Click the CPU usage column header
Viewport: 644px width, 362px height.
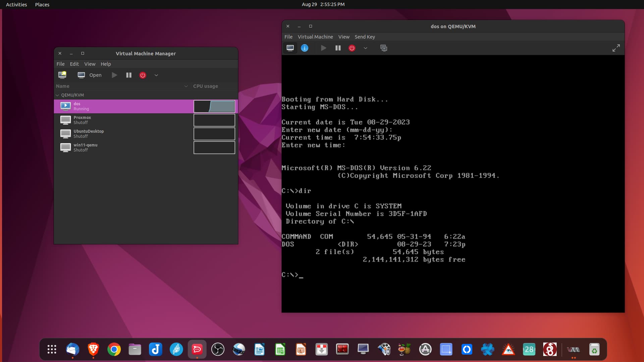[x=206, y=86]
